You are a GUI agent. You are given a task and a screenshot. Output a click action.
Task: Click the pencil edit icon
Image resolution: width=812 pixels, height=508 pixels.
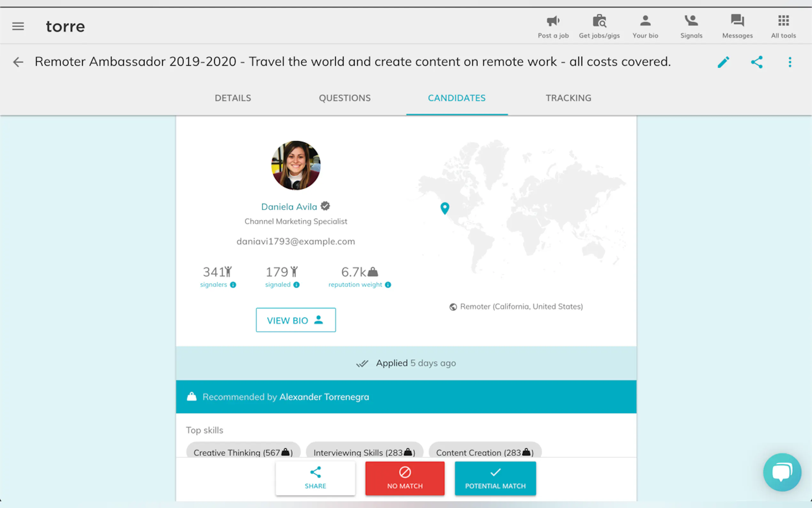[723, 62]
